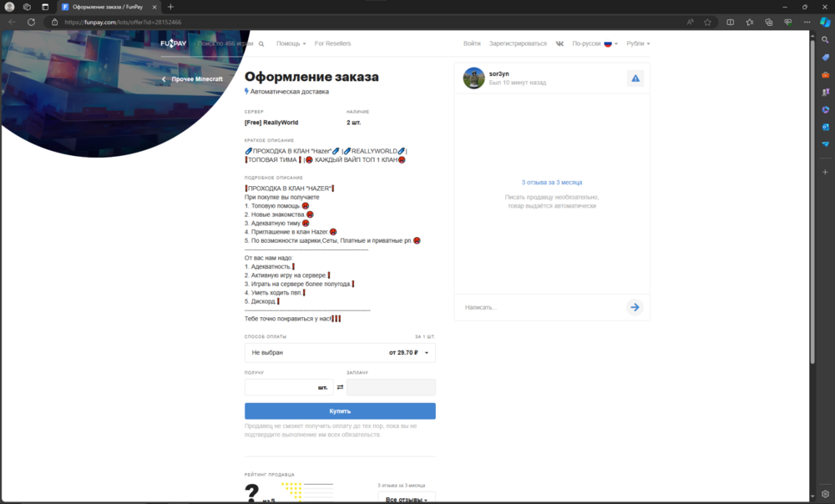Toggle split screen view
The image size is (835, 504).
coord(730,23)
